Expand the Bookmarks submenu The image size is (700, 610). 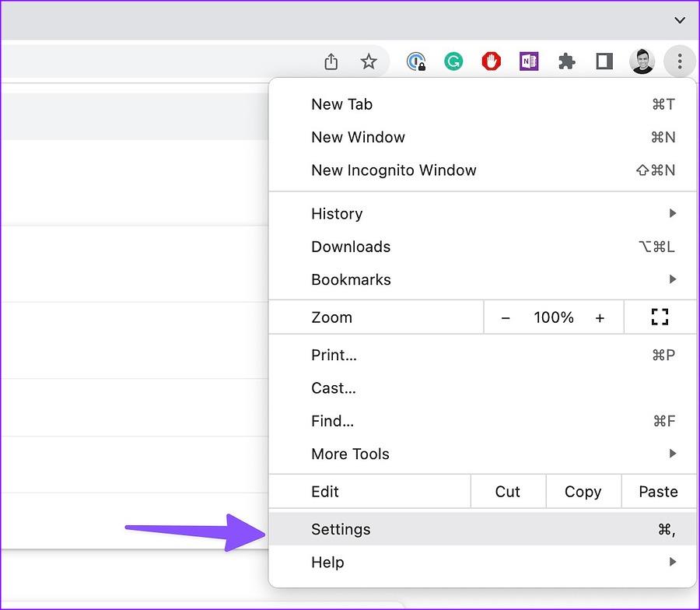pos(674,279)
